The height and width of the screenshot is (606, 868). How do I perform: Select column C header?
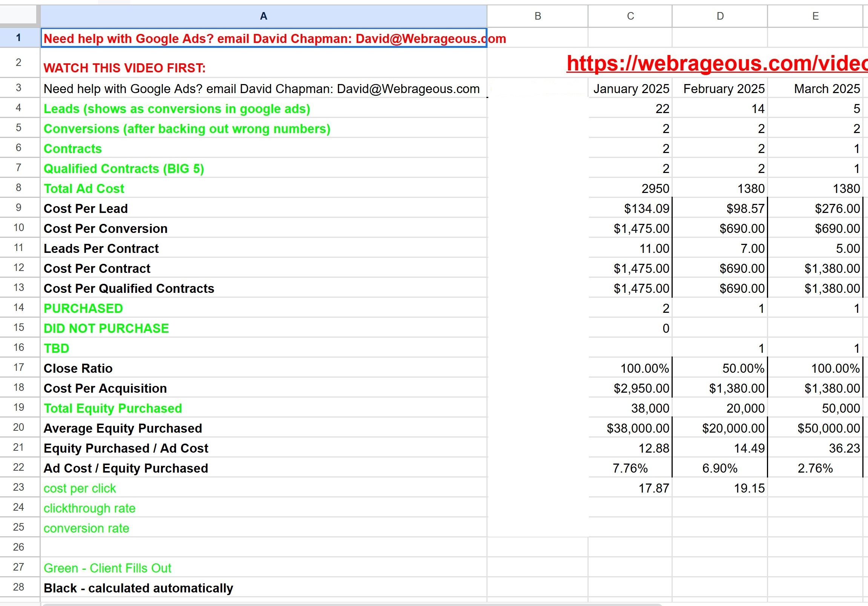click(630, 16)
